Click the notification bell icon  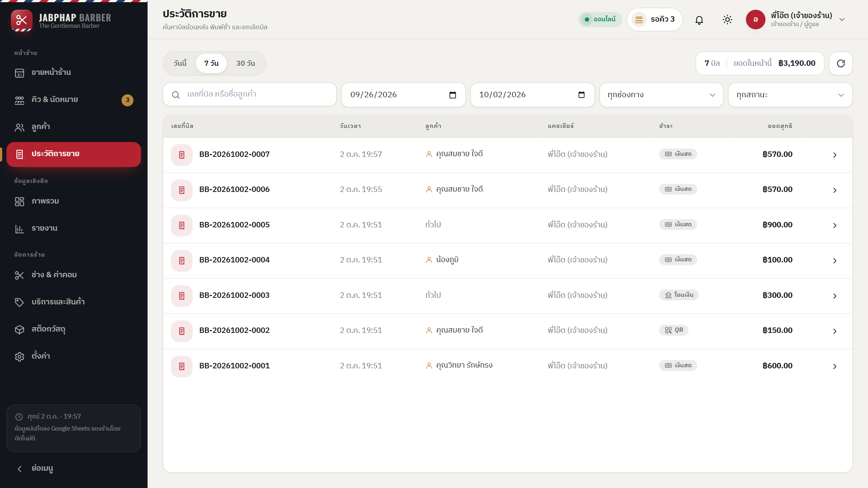coord(699,20)
